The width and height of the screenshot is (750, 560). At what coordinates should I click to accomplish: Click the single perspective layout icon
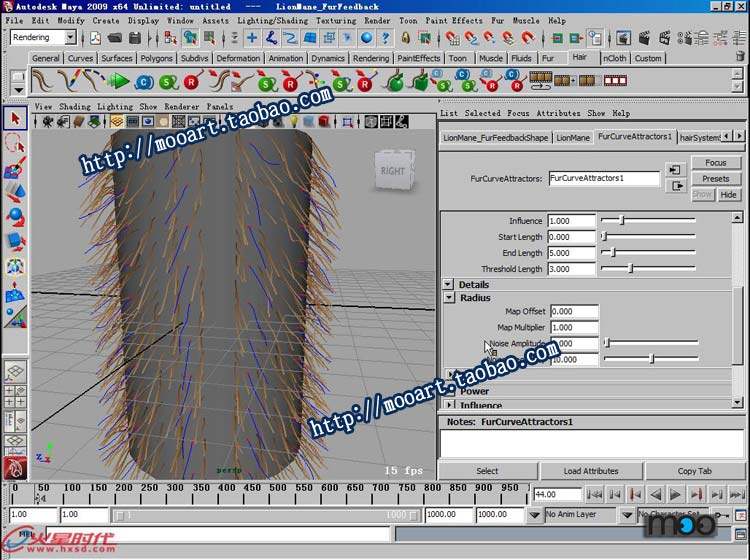tap(15, 371)
